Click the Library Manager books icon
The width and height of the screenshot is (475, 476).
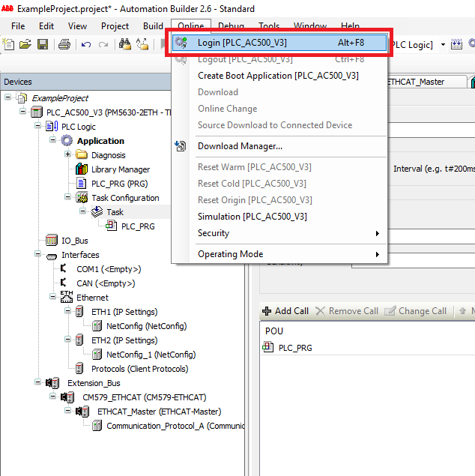click(82, 169)
